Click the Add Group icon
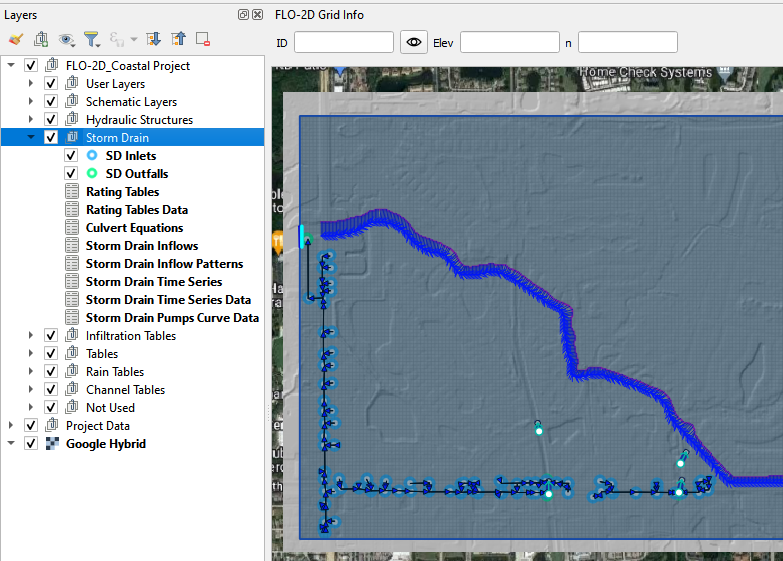 [x=41, y=40]
